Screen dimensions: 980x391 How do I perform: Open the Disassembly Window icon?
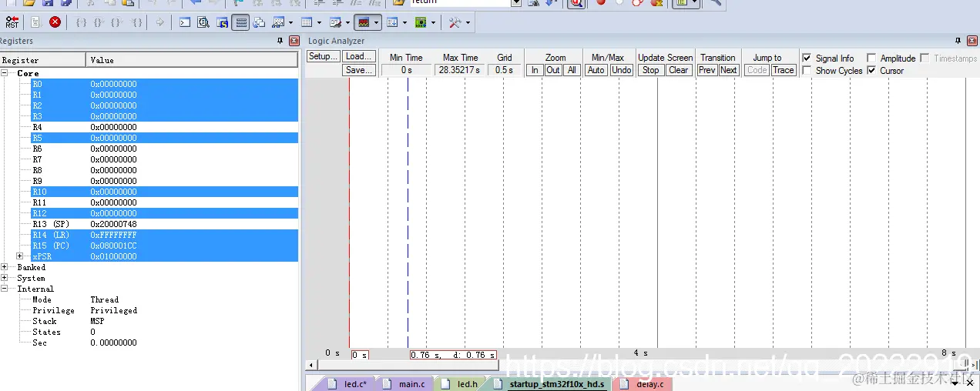(x=203, y=22)
